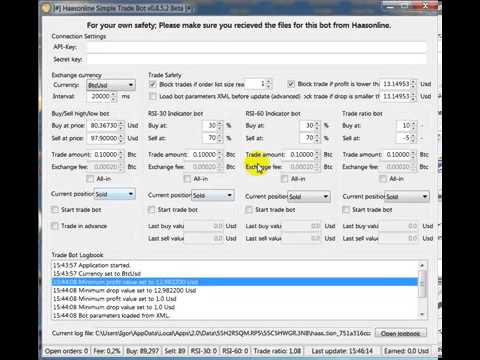Viewport: 480px width, 360px height.
Task: Open Current position dropdown of RSI-30 bot
Action: tap(213, 195)
